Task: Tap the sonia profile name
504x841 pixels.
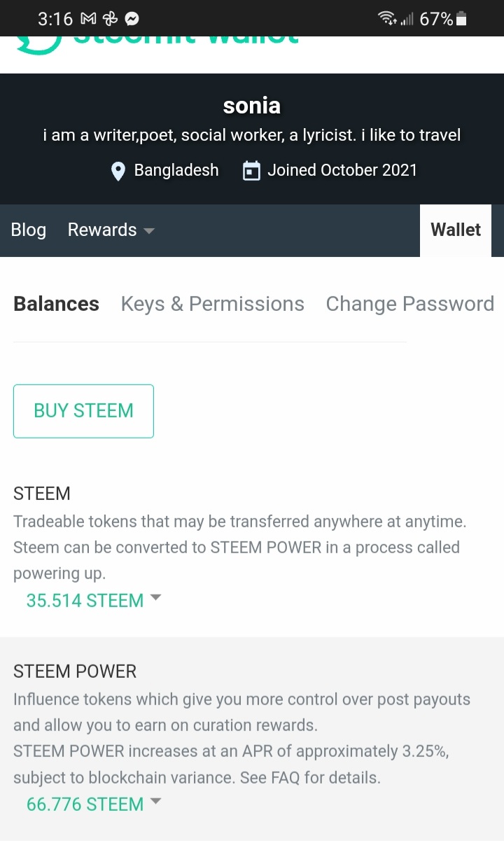Action: 251,106
